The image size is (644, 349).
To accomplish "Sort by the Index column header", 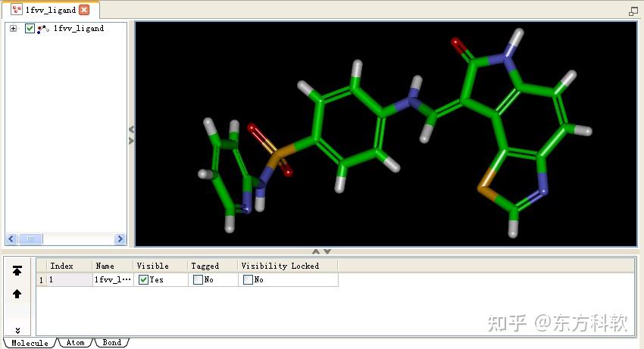I will (69, 266).
